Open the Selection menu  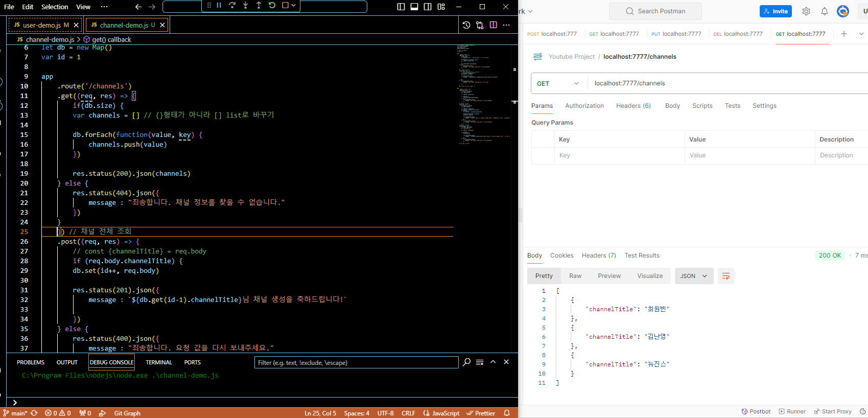click(55, 7)
